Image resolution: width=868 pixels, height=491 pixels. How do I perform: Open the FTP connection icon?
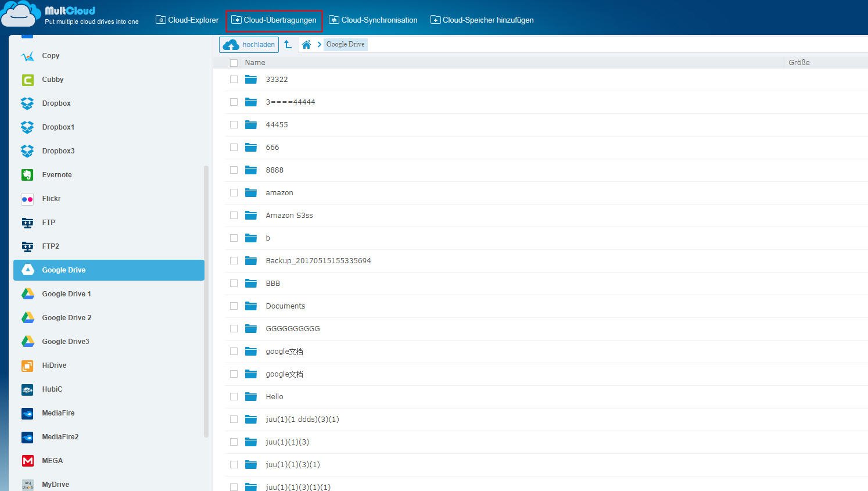(x=27, y=223)
